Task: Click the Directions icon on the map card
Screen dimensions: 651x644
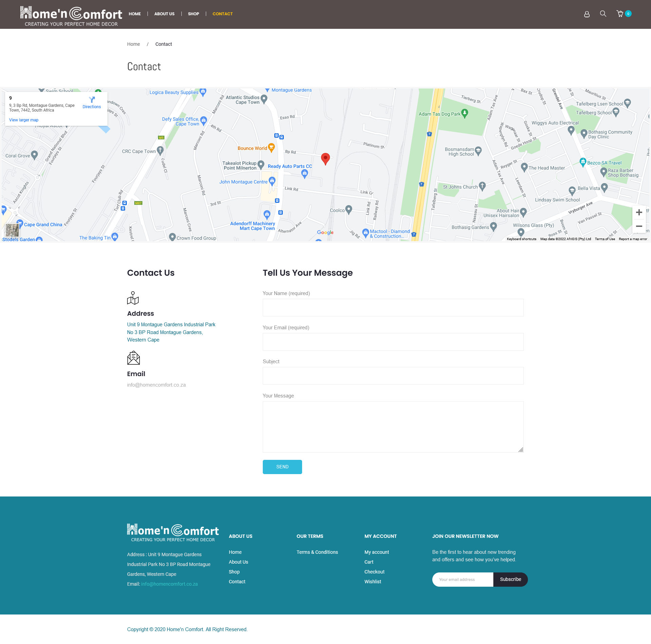Action: point(92,100)
